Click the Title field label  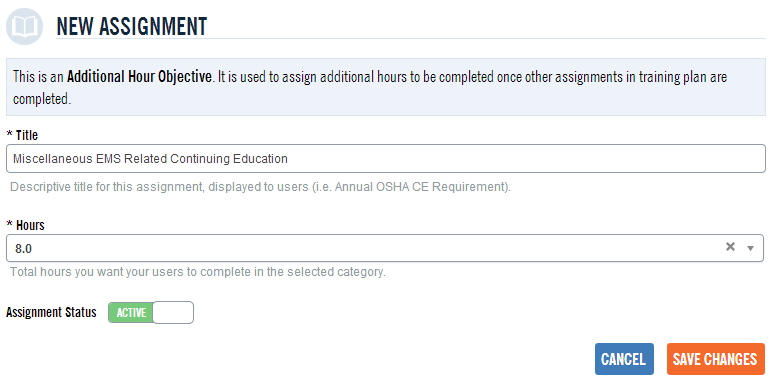coord(27,135)
